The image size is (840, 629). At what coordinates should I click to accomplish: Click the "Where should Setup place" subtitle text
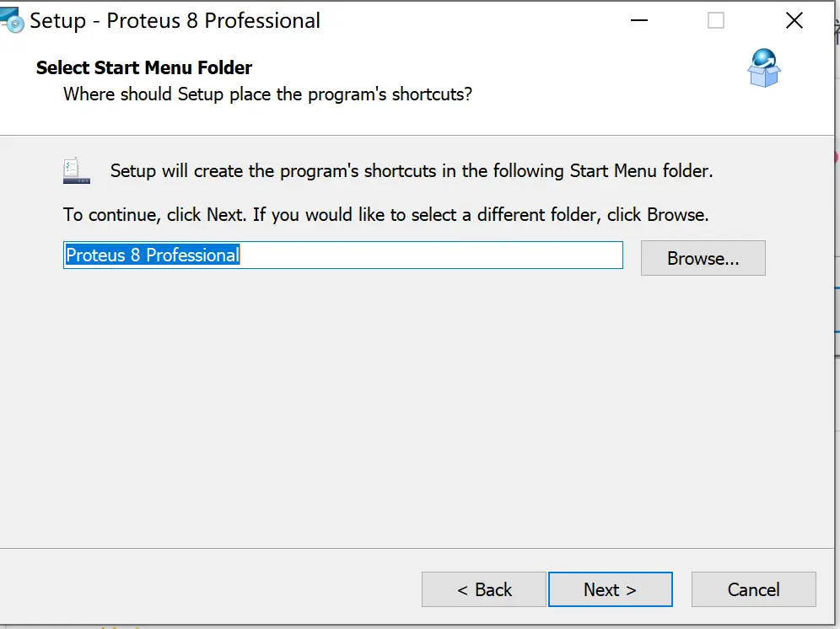coord(267,94)
